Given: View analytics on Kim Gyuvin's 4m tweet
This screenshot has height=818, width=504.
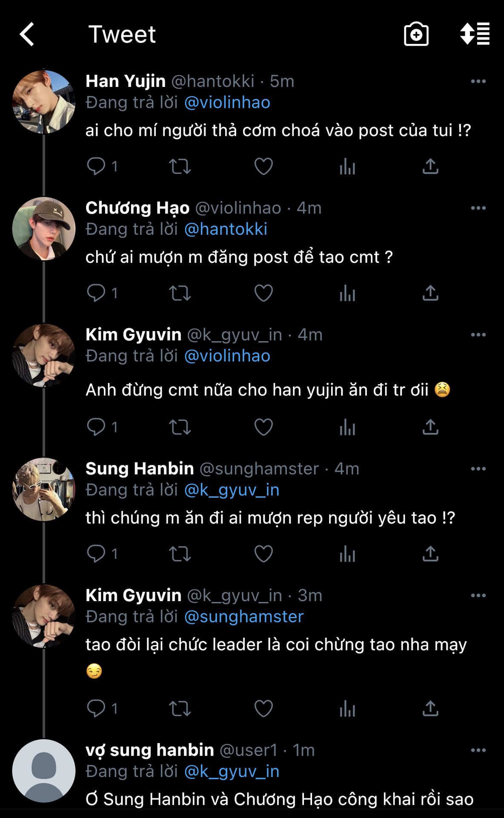Looking at the screenshot, I should 347,427.
